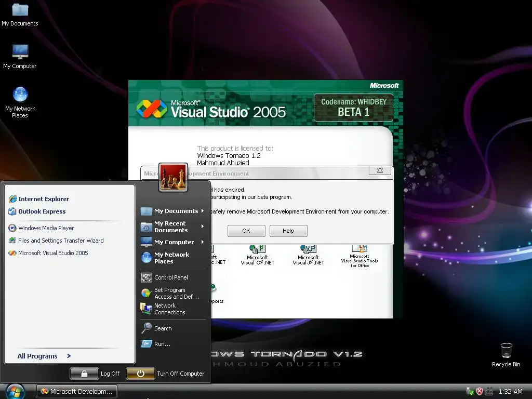Click OK in expired beta dialog
The height and width of the screenshot is (399, 532).
pyautogui.click(x=246, y=231)
